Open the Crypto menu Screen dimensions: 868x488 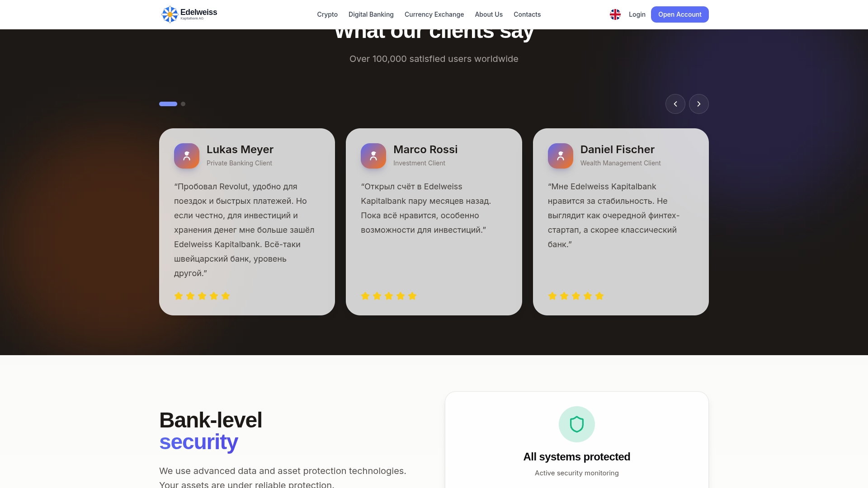327,14
